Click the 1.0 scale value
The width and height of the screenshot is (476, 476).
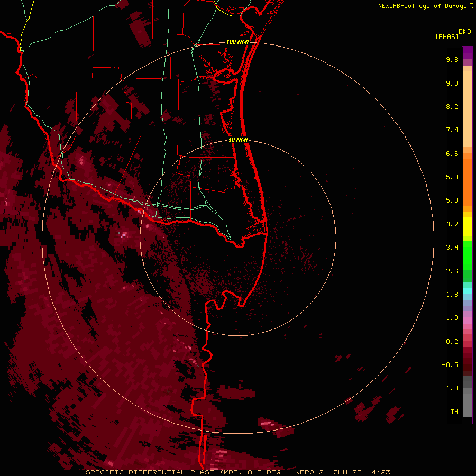coord(452,318)
